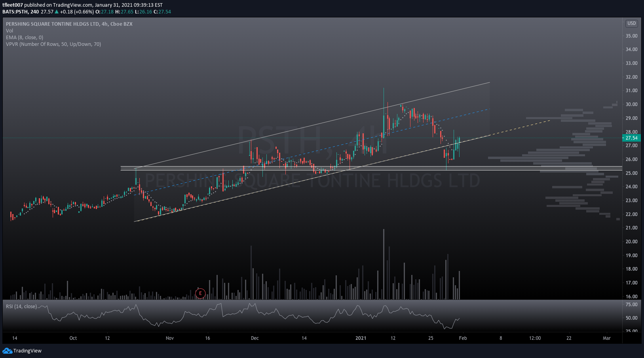Click the VPVR indicator legend text
Image resolution: width=644 pixels, height=358 pixels.
[53, 44]
